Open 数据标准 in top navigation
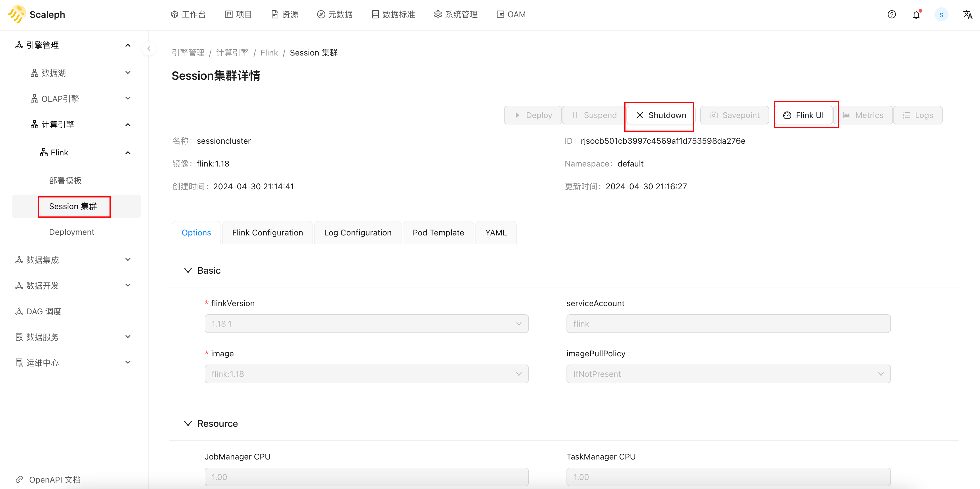 [393, 15]
